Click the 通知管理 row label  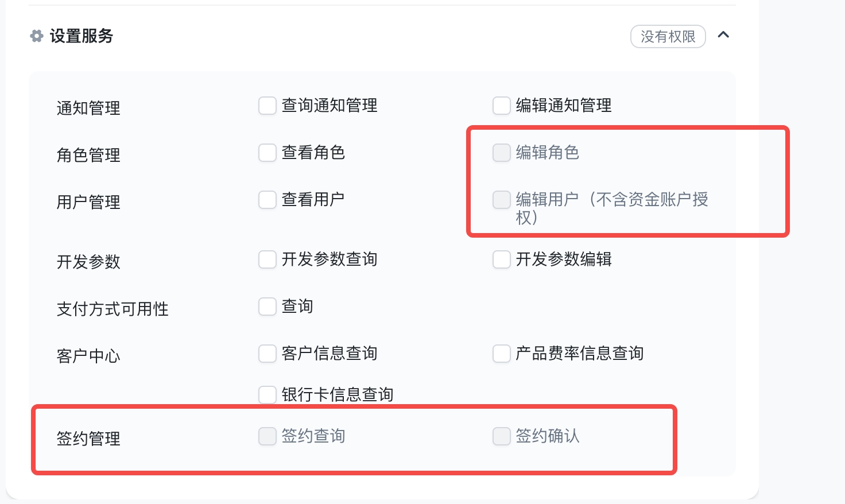pos(88,108)
